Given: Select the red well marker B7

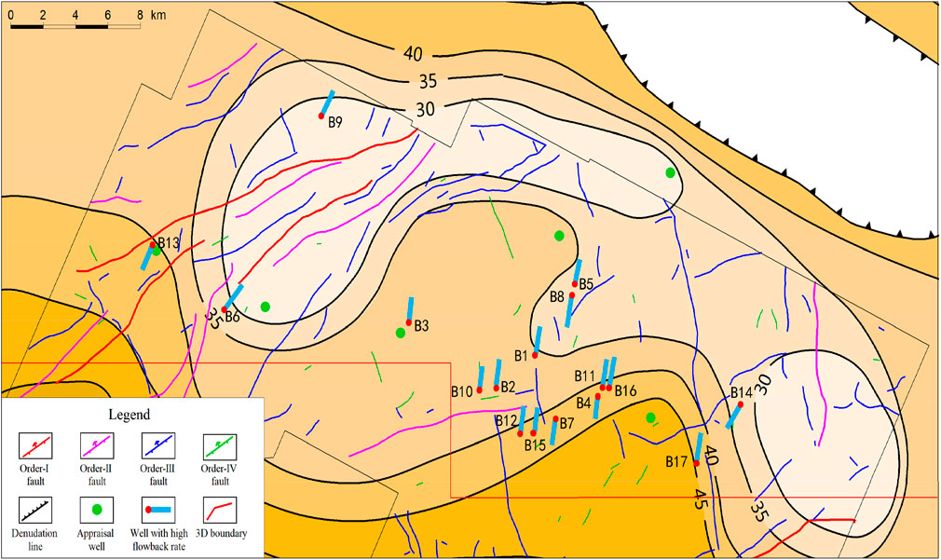Looking at the screenshot, I should point(555,419).
